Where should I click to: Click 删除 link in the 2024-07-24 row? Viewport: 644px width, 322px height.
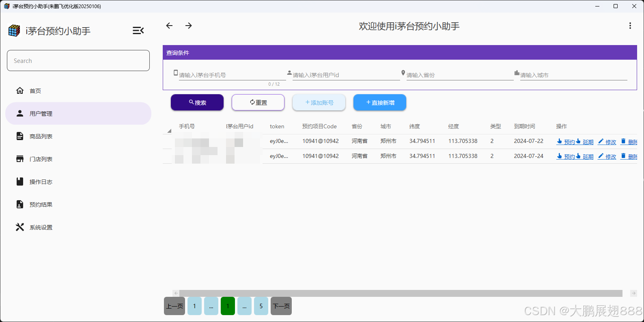629,156
